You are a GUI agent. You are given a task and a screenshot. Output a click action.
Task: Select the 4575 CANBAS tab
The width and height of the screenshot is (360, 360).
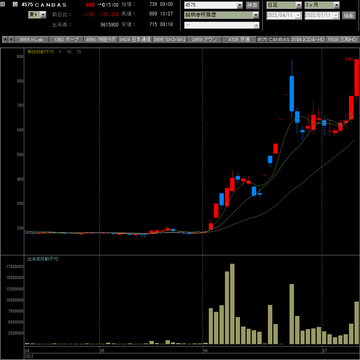click(273, 39)
